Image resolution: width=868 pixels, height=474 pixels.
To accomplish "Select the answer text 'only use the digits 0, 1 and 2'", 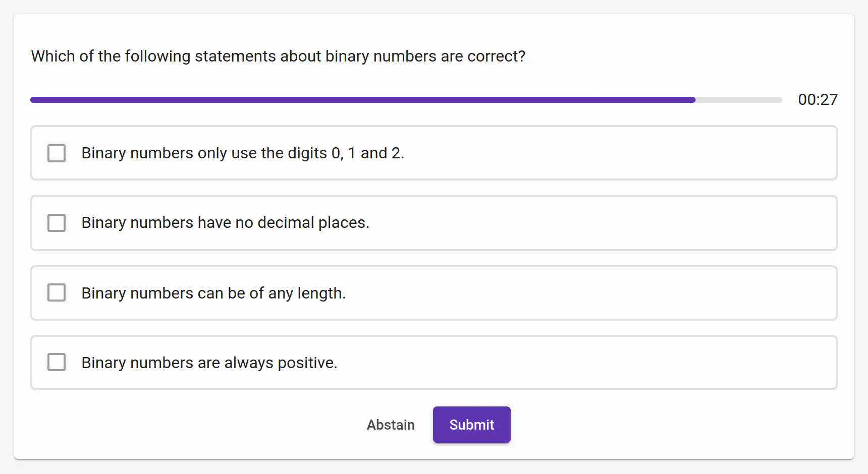I will 243,153.
